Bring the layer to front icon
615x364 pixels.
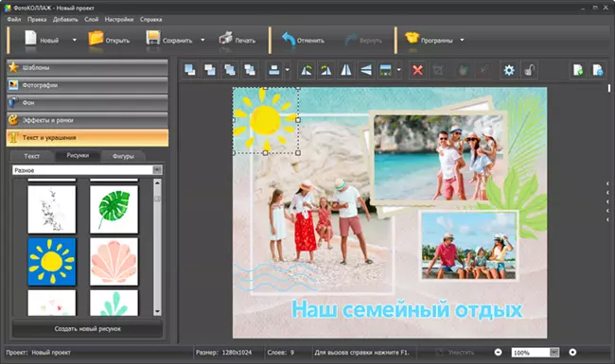190,70
